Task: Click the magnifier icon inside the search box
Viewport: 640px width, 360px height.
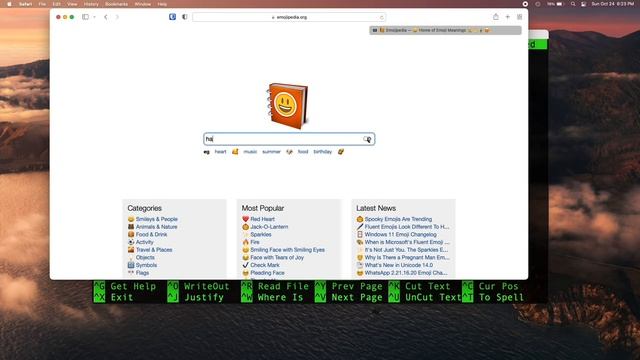Action: tap(367, 139)
